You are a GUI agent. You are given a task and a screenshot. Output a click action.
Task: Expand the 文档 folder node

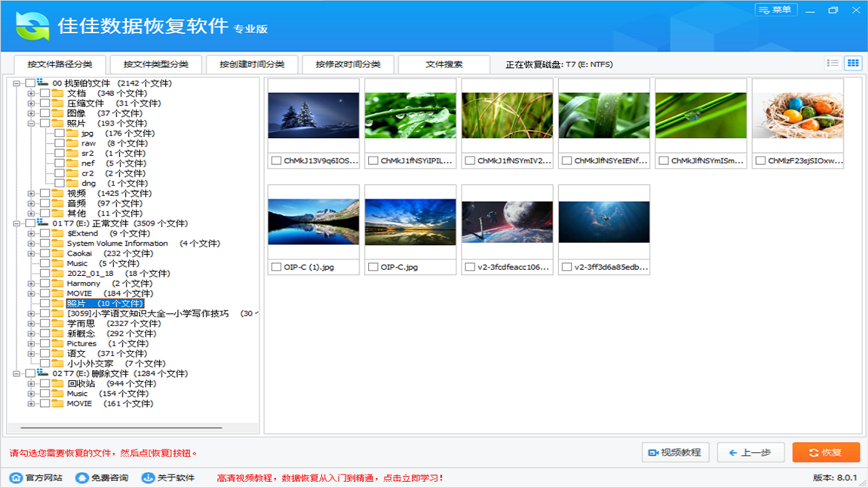(31, 93)
